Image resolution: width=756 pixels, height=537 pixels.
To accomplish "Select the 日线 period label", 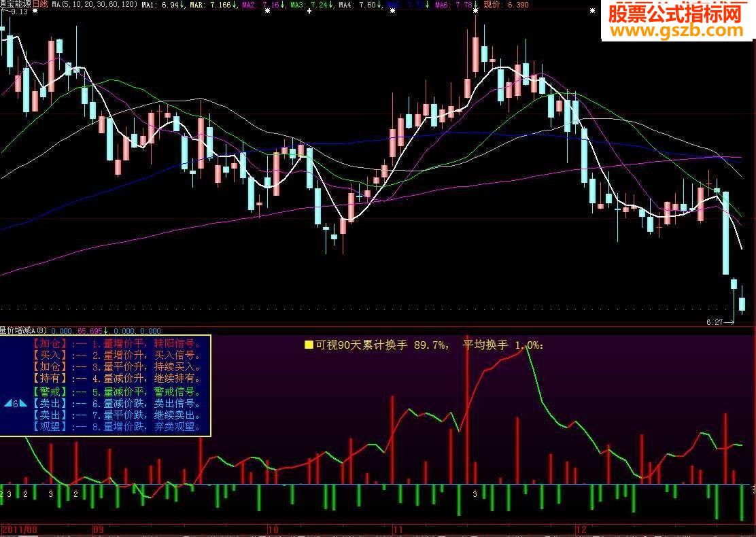I will tap(41, 5).
